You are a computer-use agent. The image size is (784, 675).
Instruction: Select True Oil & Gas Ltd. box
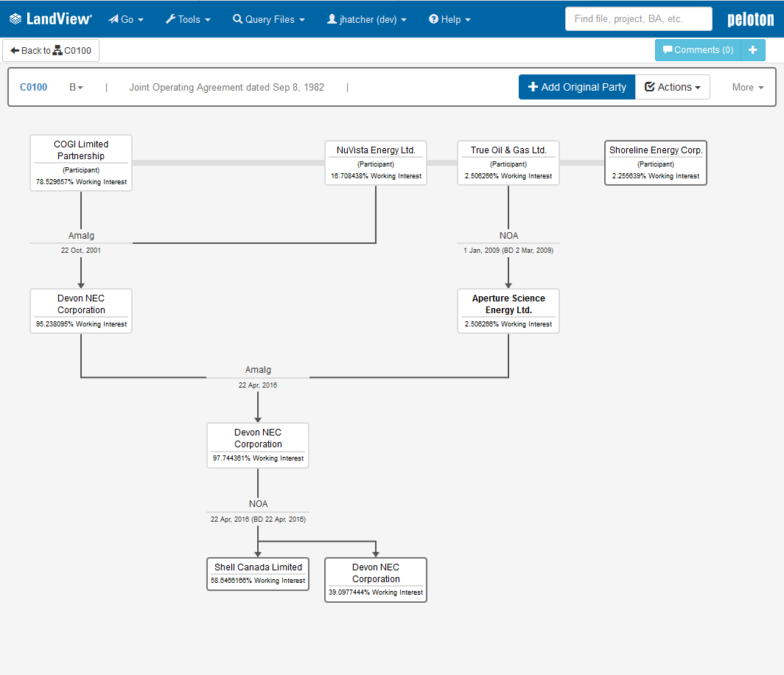tap(508, 163)
